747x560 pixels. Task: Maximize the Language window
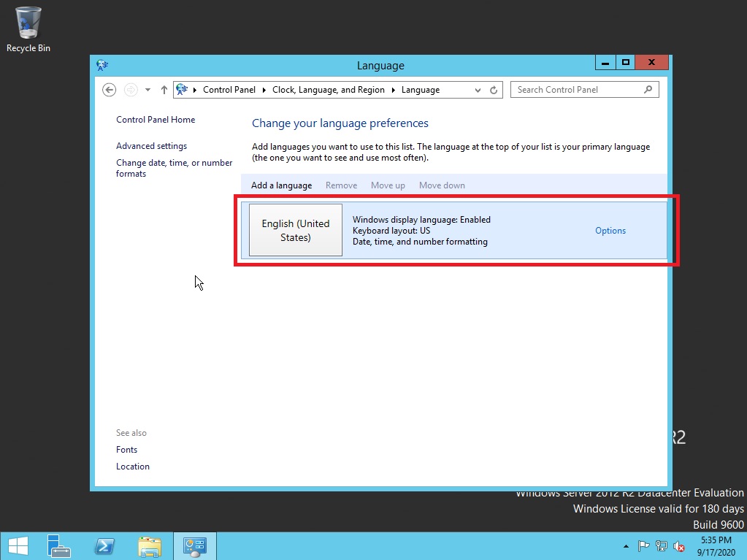tap(626, 62)
